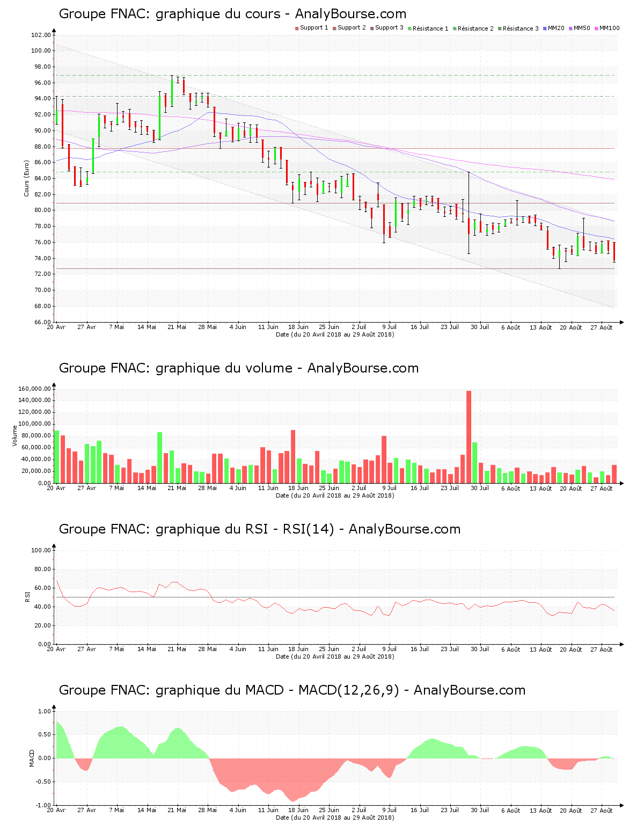Click the red volume bar near 18 Juin
The width and height of the screenshot is (644, 832).
293,456
